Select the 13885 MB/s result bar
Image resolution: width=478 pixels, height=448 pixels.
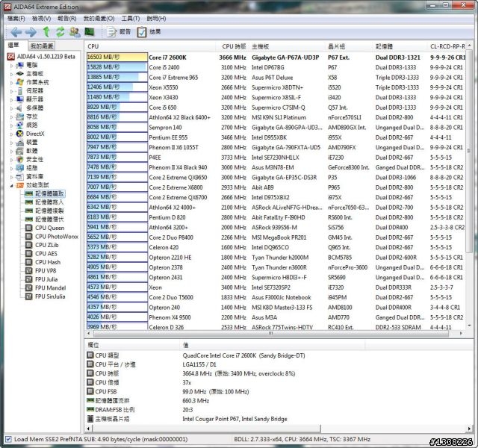(x=117, y=77)
